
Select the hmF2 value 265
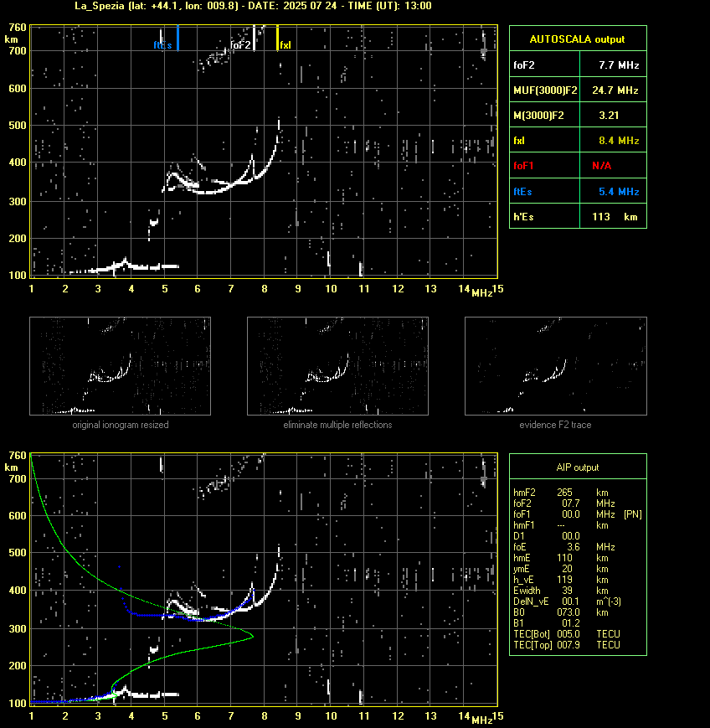[x=565, y=493]
